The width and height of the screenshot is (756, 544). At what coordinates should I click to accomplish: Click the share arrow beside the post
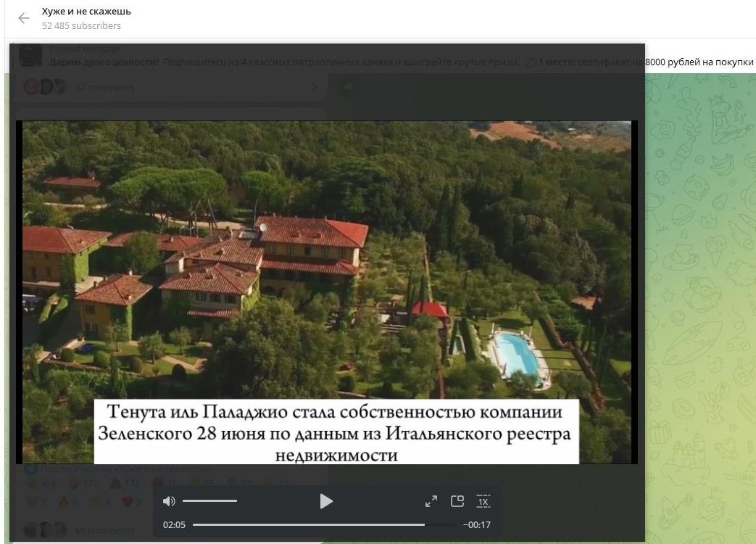(x=347, y=87)
